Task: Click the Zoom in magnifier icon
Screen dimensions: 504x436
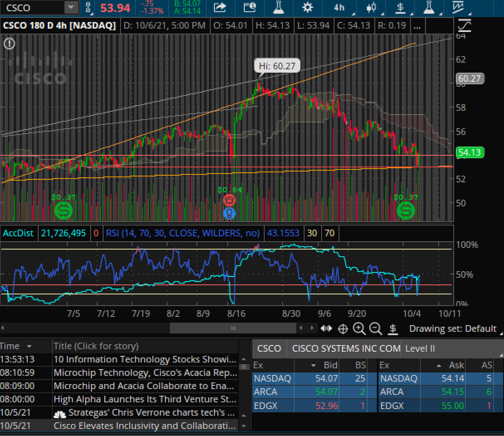Action: point(359,329)
